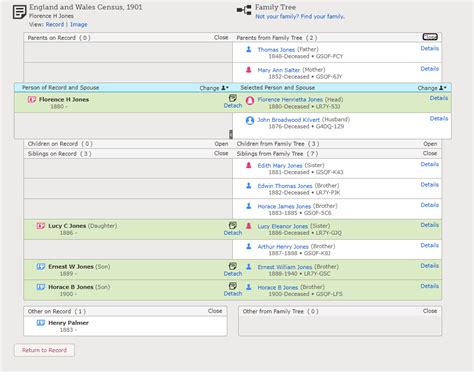Click Return to Record button
The width and height of the screenshot is (474, 380).
pyautogui.click(x=44, y=350)
